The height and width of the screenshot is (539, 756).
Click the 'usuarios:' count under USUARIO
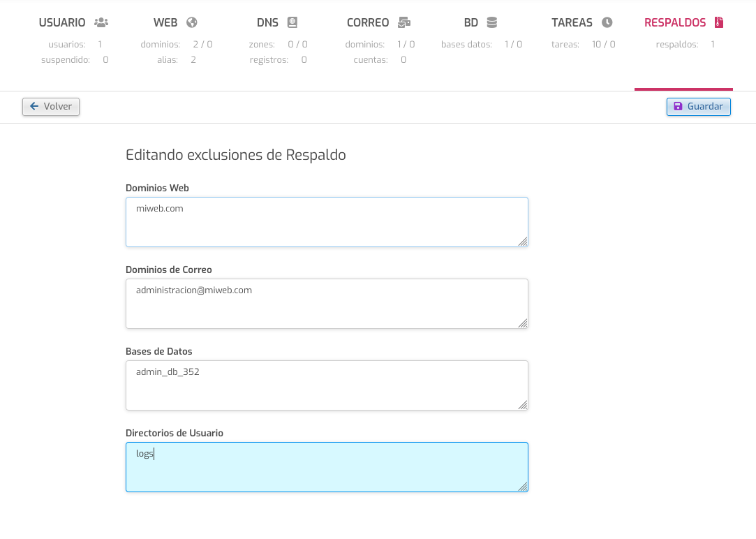click(x=75, y=45)
